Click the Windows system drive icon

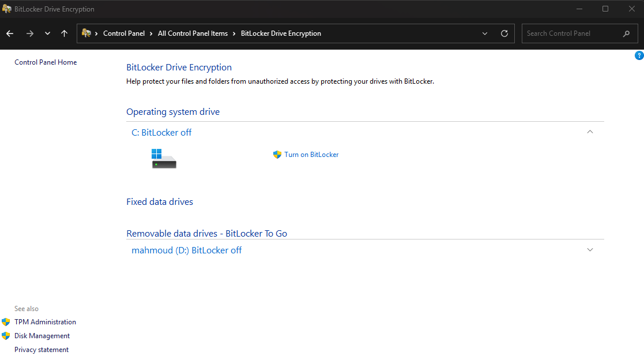pyautogui.click(x=164, y=159)
